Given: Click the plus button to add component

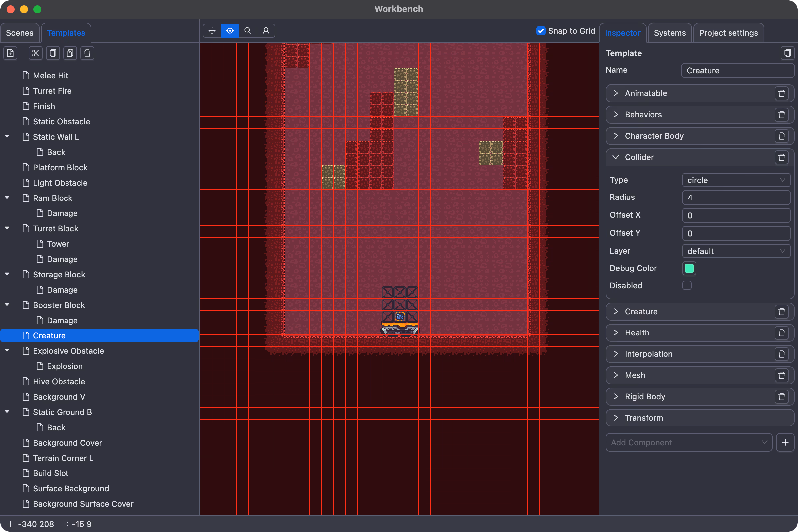Looking at the screenshot, I should point(785,443).
